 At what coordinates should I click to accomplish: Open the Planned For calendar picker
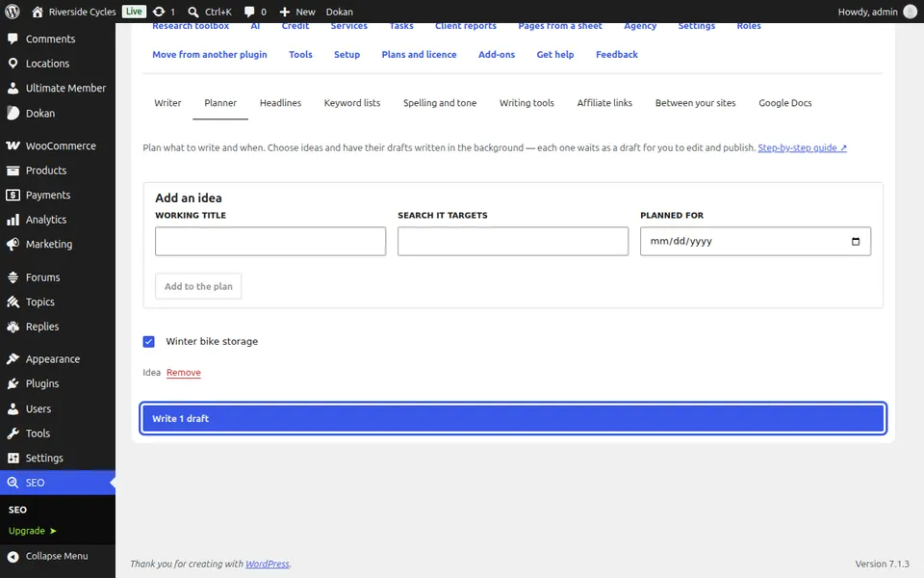pos(856,241)
